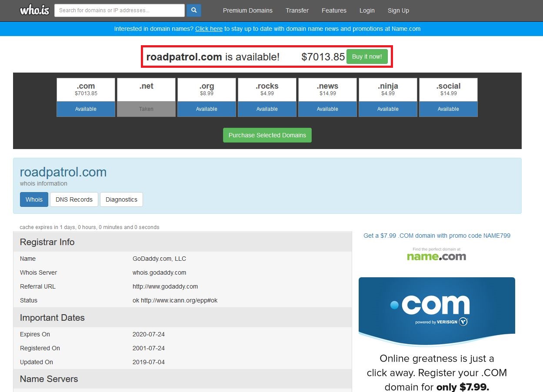The height and width of the screenshot is (392, 543).
Task: Click the name.com logo
Action: (436, 254)
